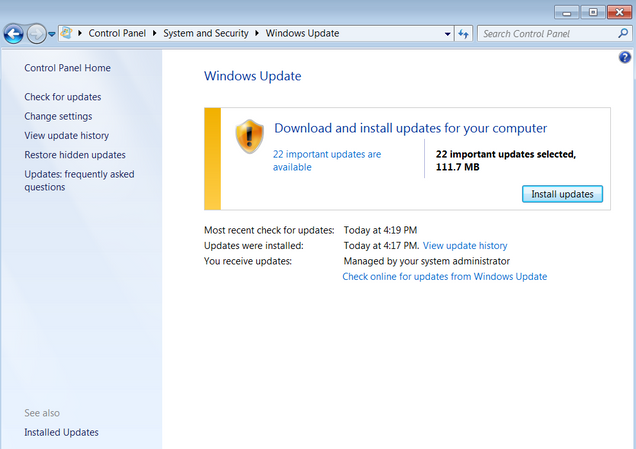
Task: Expand the arrow after System and Security
Action: click(x=257, y=33)
